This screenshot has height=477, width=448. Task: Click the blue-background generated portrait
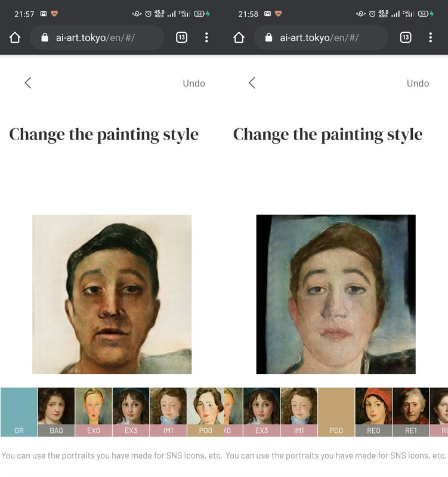click(x=336, y=294)
